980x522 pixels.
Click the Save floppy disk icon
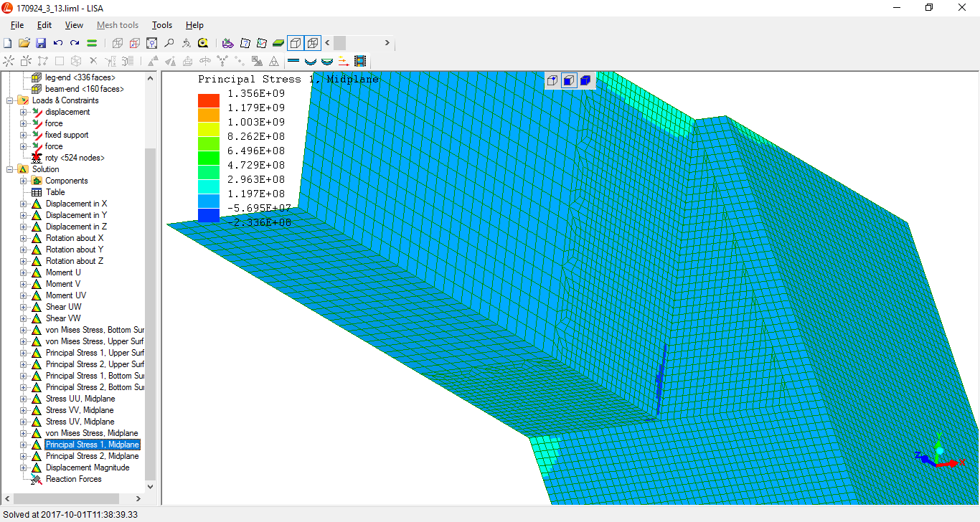point(41,43)
